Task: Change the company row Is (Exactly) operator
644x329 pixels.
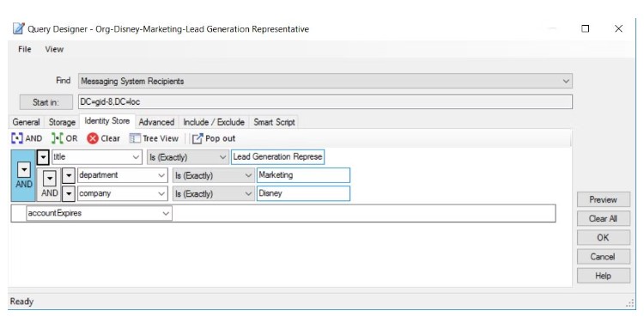Action: (x=213, y=193)
